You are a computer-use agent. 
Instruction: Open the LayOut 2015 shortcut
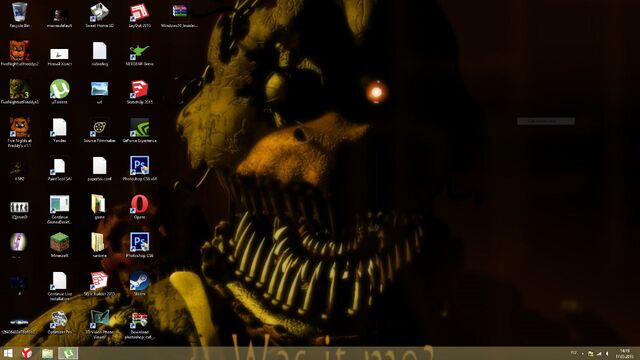pos(139,14)
